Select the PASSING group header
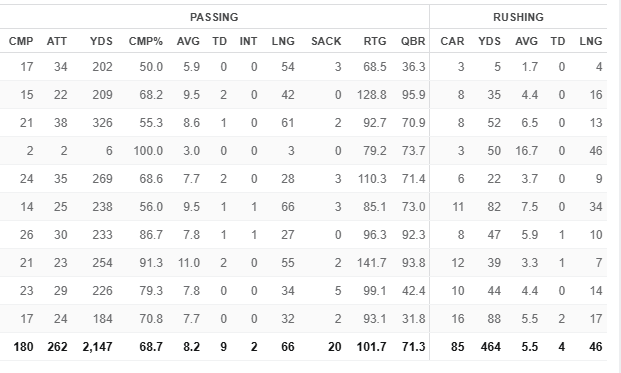This screenshot has height=373, width=621. click(214, 17)
